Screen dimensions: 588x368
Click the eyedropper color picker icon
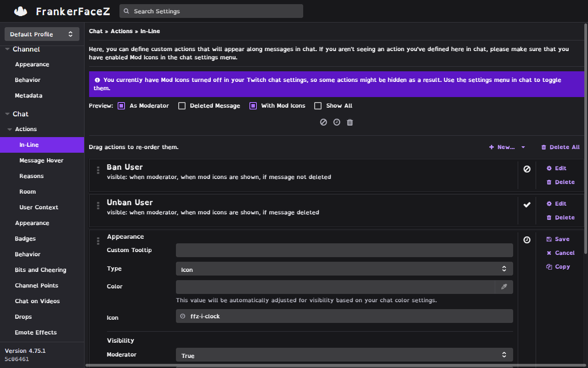click(504, 287)
